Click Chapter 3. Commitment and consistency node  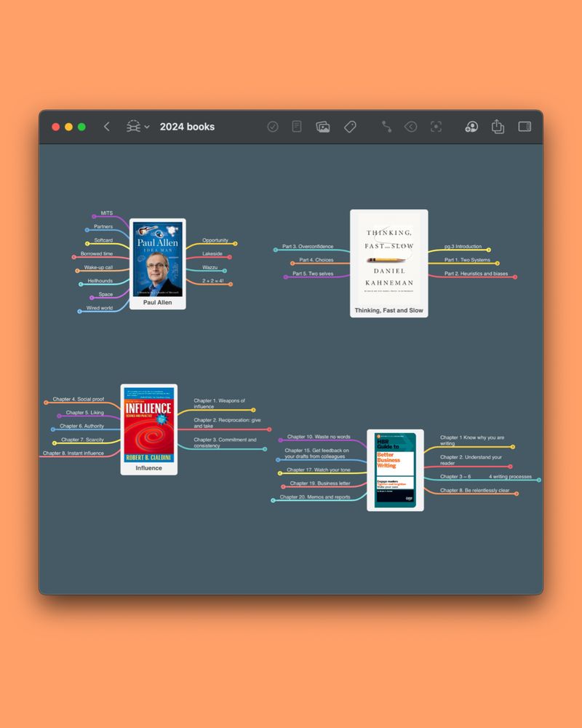click(225, 443)
